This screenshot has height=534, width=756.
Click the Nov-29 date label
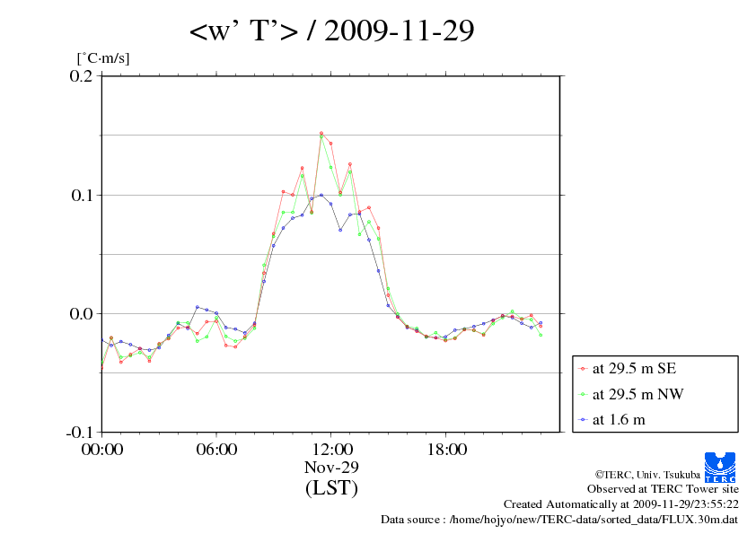(331, 467)
